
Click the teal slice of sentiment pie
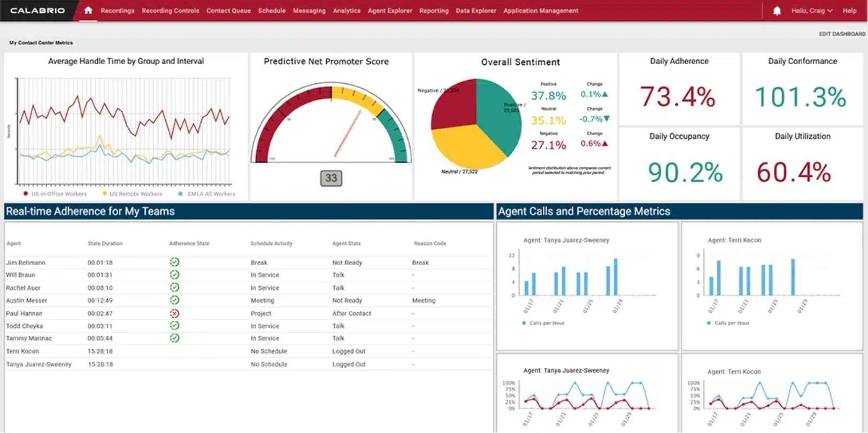pyautogui.click(x=500, y=115)
